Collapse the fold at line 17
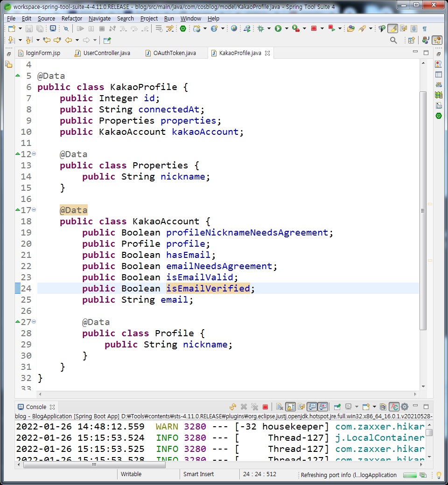 (x=34, y=210)
